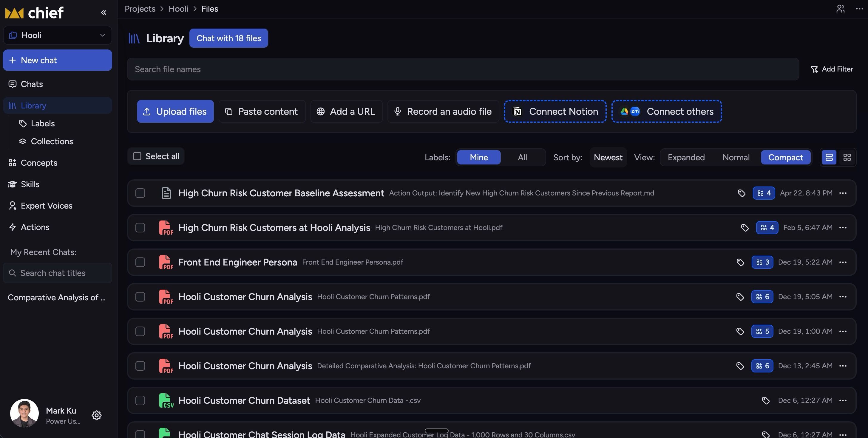Tick checkbox for High Churn Risk Customer Baseline Assessment
Viewport: 868px width, 438px height.
pos(140,193)
